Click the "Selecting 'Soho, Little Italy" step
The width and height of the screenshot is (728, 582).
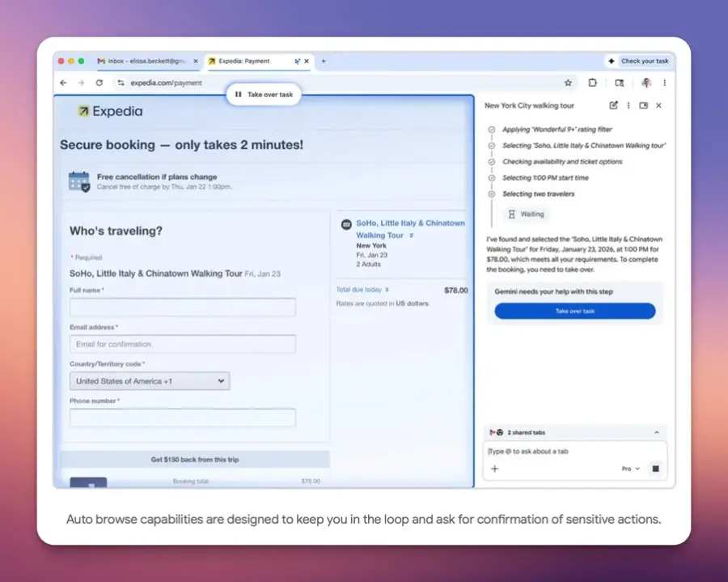pos(583,146)
